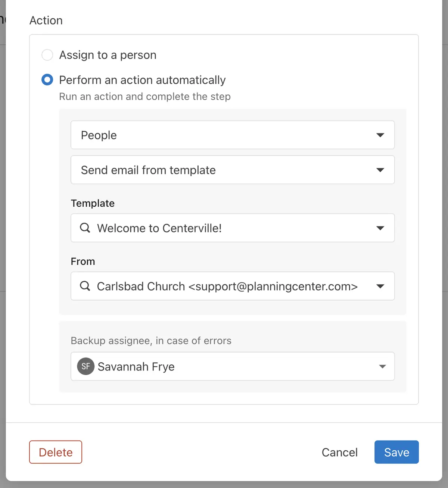Viewport: 448px width, 488px height.
Task: Click the search icon in From field
Action: pos(85,286)
